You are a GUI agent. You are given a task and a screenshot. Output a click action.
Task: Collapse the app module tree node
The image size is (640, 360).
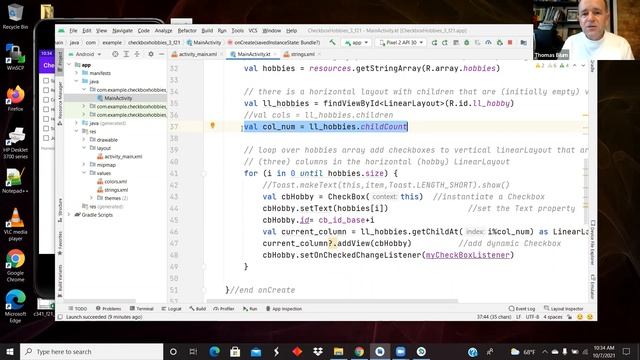point(69,65)
